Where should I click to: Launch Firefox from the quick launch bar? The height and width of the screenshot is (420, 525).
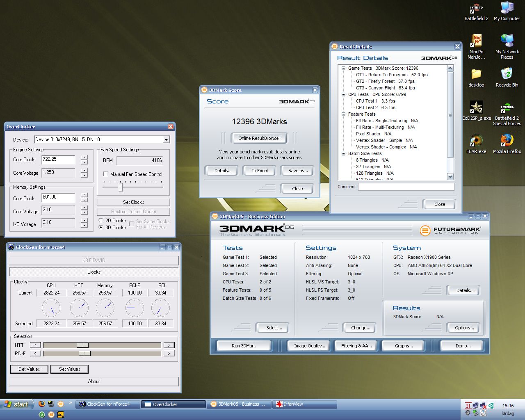point(41,404)
